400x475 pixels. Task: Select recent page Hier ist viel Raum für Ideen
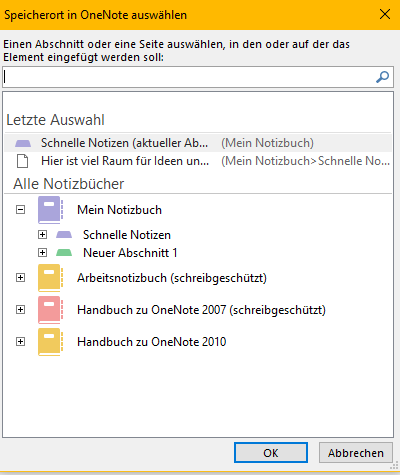click(198, 161)
